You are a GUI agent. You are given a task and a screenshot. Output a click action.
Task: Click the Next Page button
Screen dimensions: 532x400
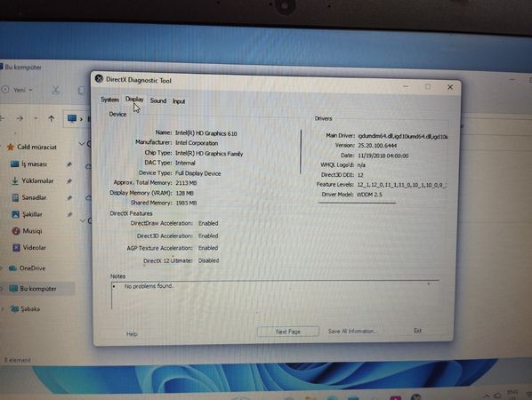pos(287,332)
